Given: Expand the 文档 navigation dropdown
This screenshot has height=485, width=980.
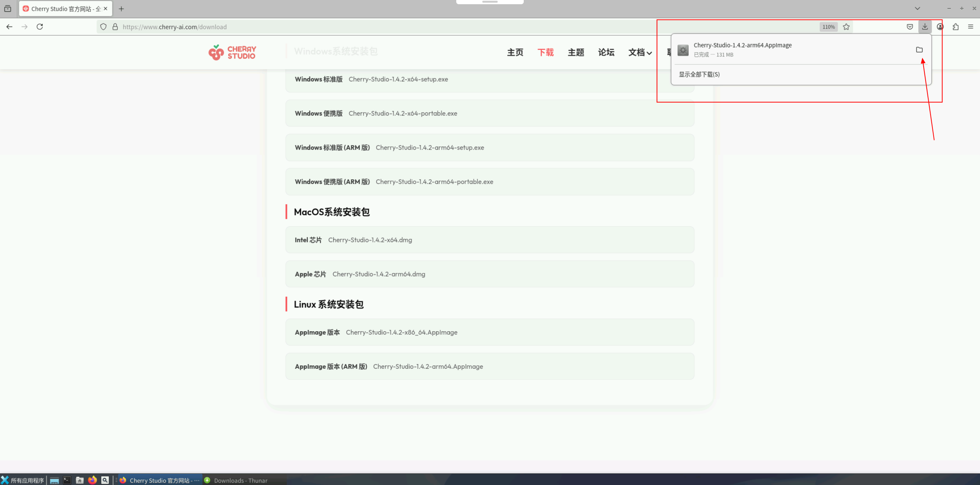Looking at the screenshot, I should pyautogui.click(x=640, y=53).
